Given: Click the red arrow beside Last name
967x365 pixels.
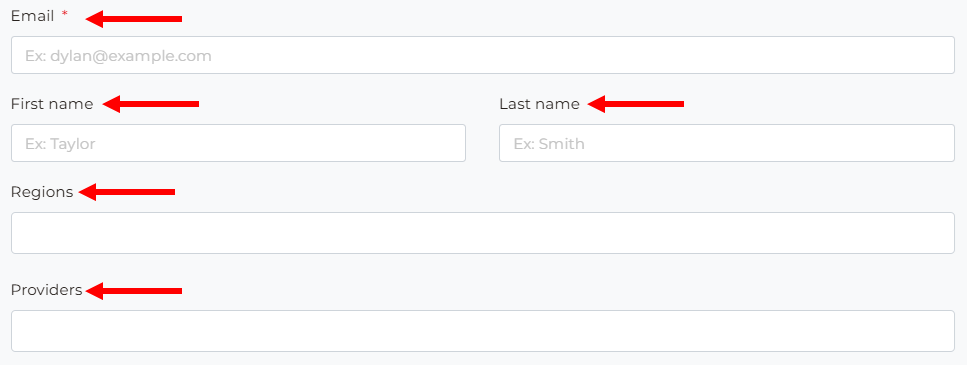Looking at the screenshot, I should [636, 104].
